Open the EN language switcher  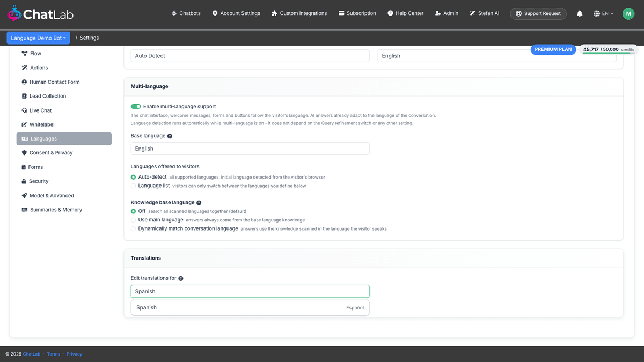click(604, 13)
